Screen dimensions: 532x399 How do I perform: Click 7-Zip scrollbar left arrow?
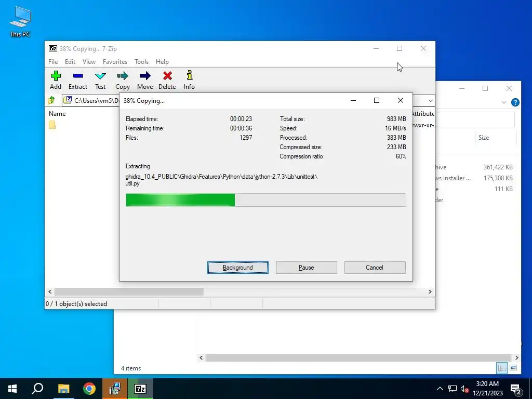click(50, 292)
